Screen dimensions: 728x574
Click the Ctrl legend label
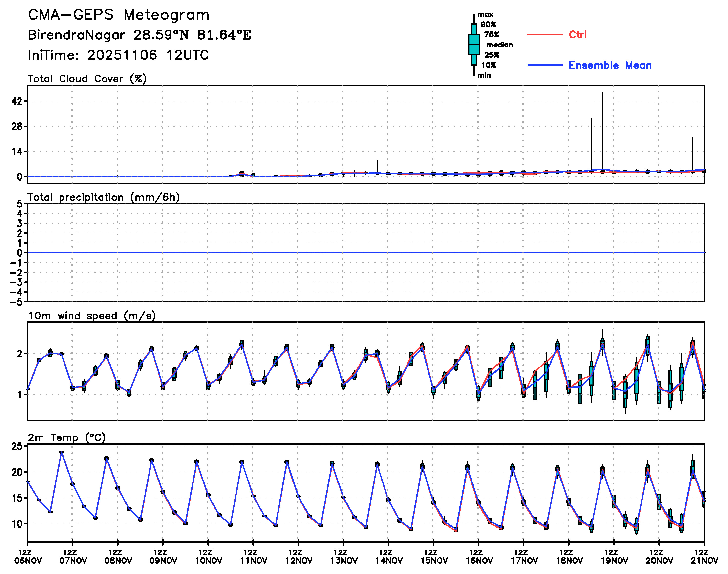(x=578, y=35)
